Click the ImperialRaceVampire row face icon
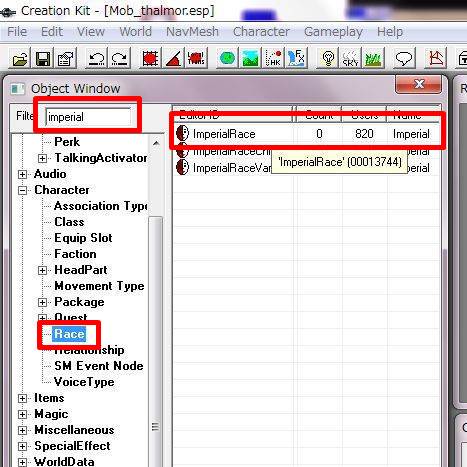This screenshot has width=467, height=467. [x=182, y=167]
